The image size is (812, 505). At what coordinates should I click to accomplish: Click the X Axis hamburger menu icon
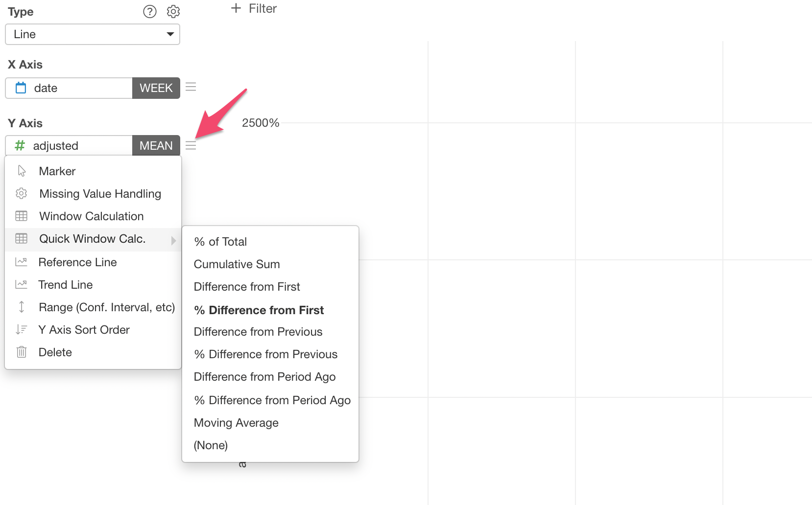coord(191,87)
